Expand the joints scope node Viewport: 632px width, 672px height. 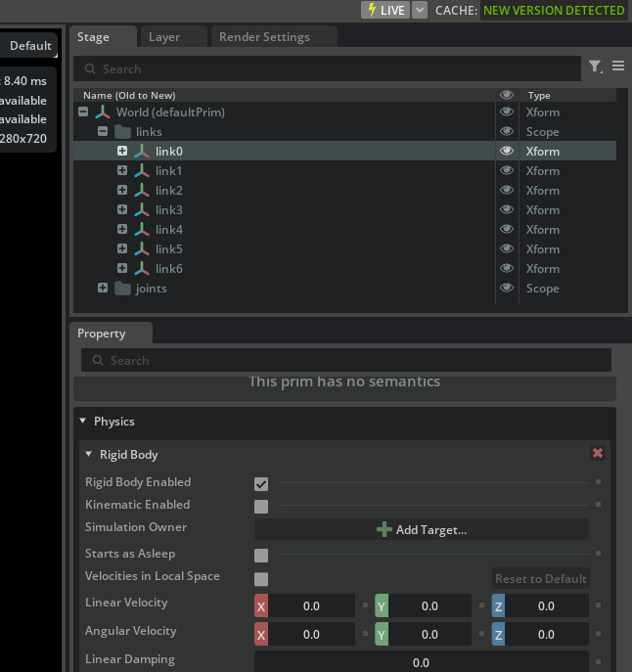[103, 289]
